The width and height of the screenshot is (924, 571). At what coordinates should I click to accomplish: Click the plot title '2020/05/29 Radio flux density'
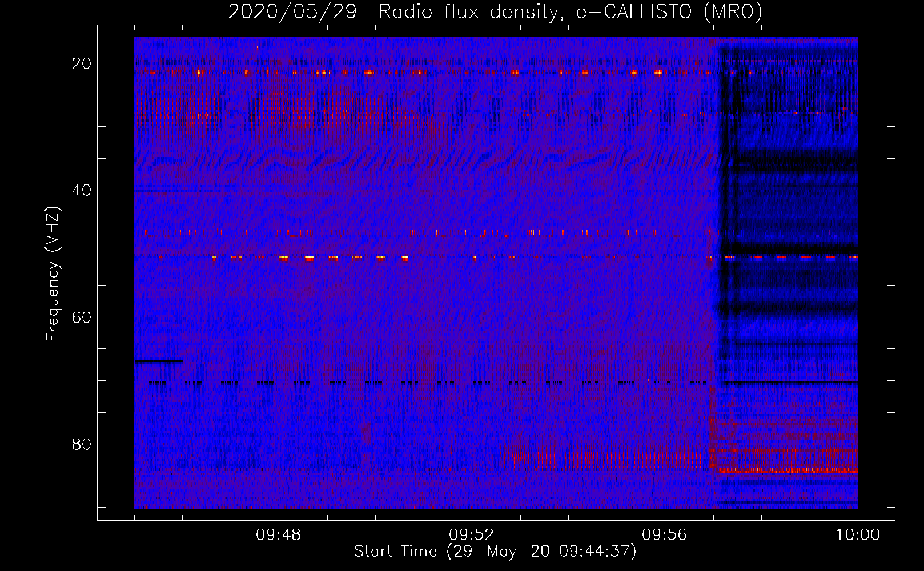click(x=495, y=12)
